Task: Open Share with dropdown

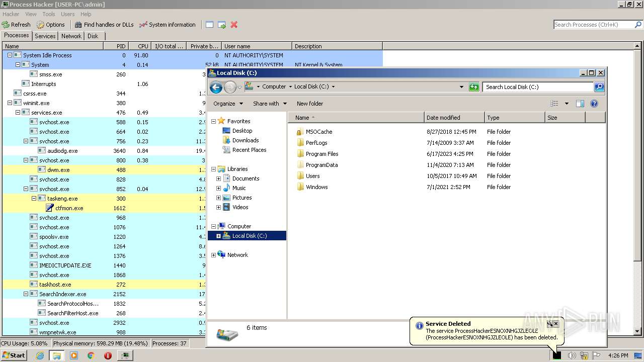Action: pos(270,104)
